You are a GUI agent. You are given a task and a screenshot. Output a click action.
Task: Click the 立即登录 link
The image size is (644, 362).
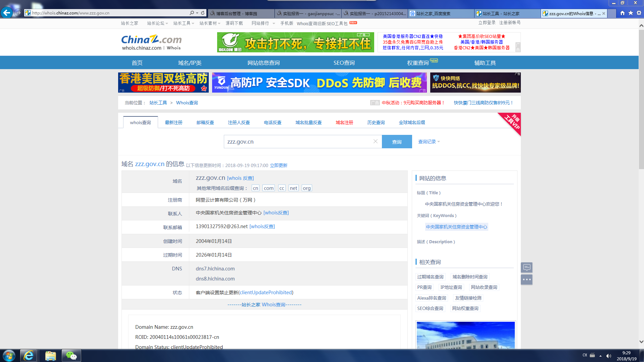click(x=487, y=22)
